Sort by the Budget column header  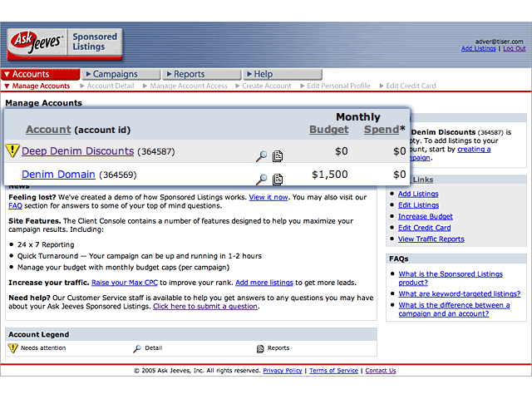(x=329, y=130)
